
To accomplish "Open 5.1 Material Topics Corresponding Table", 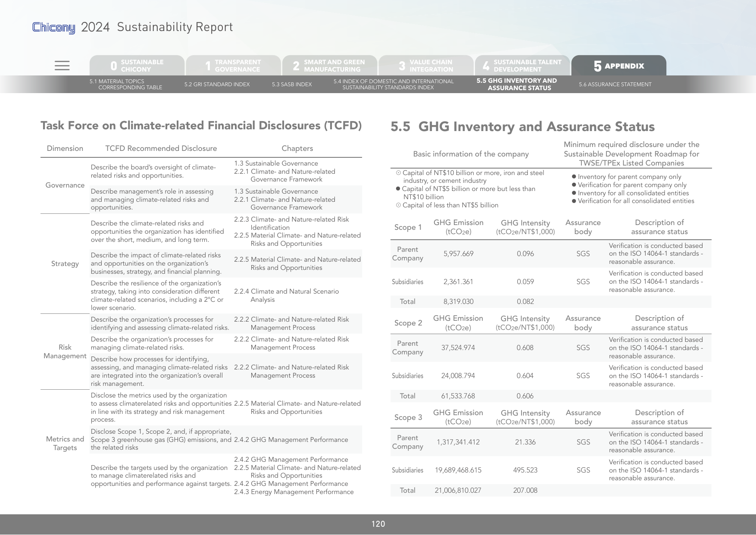I will tap(126, 84).
